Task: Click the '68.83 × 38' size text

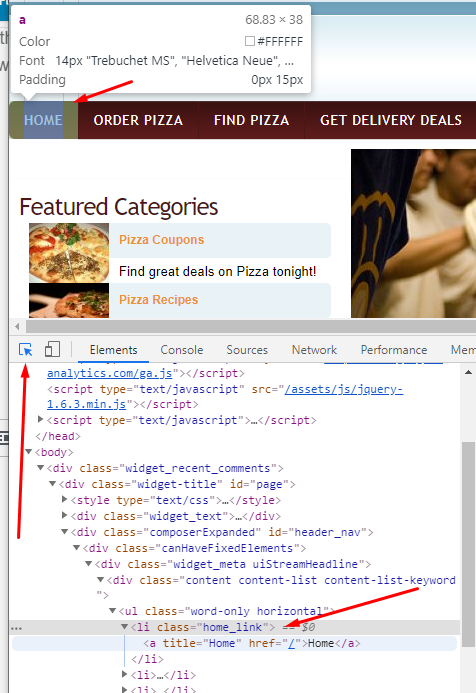Action: pos(274,20)
